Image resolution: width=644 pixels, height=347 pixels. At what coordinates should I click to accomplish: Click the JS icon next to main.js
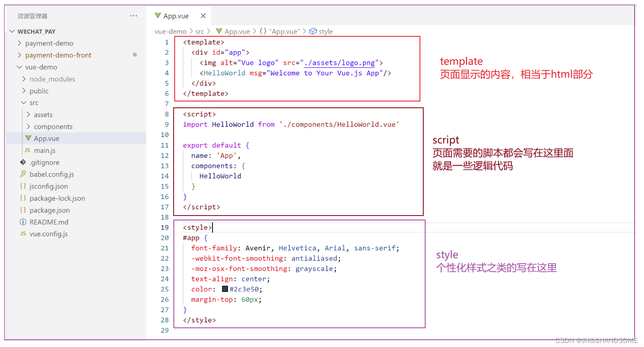[27, 150]
